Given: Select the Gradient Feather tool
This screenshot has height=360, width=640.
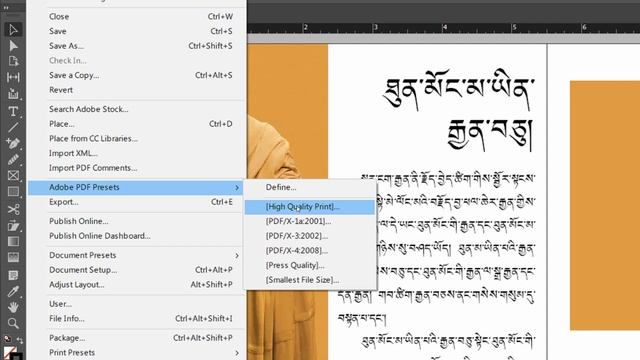Looking at the screenshot, I should pos(13,258).
